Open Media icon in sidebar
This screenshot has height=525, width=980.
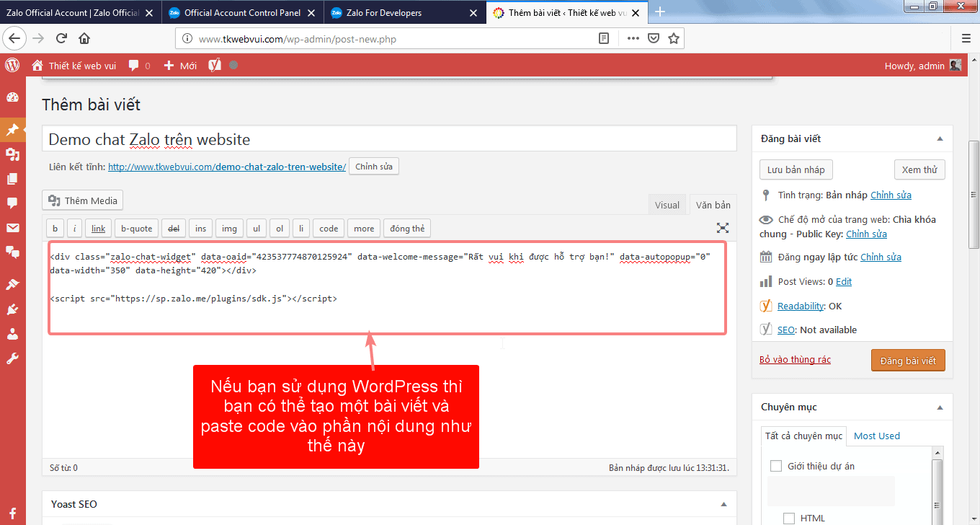click(12, 154)
